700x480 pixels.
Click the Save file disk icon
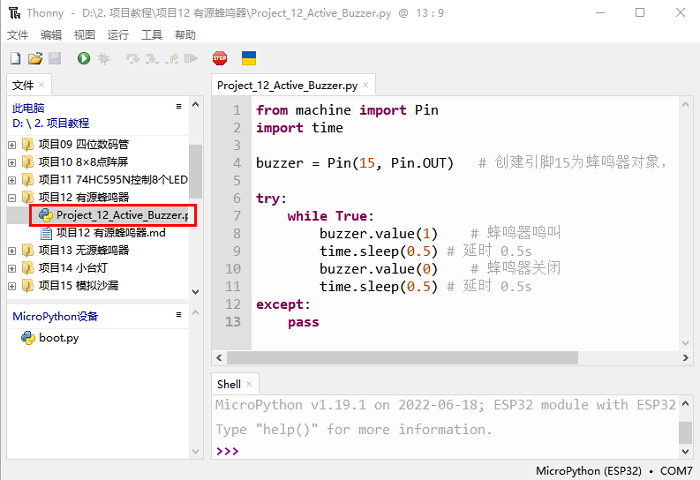click(x=55, y=59)
